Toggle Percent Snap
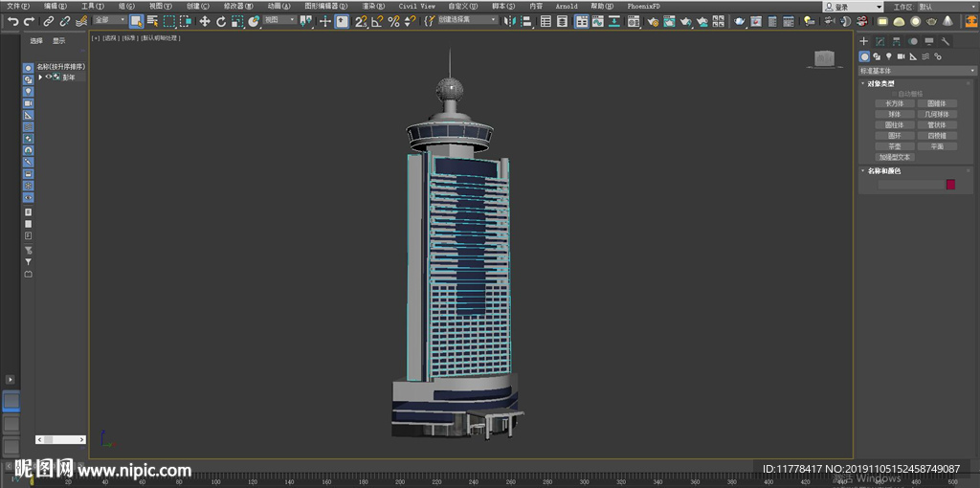Viewport: 980px width, 488px height. click(x=393, y=21)
